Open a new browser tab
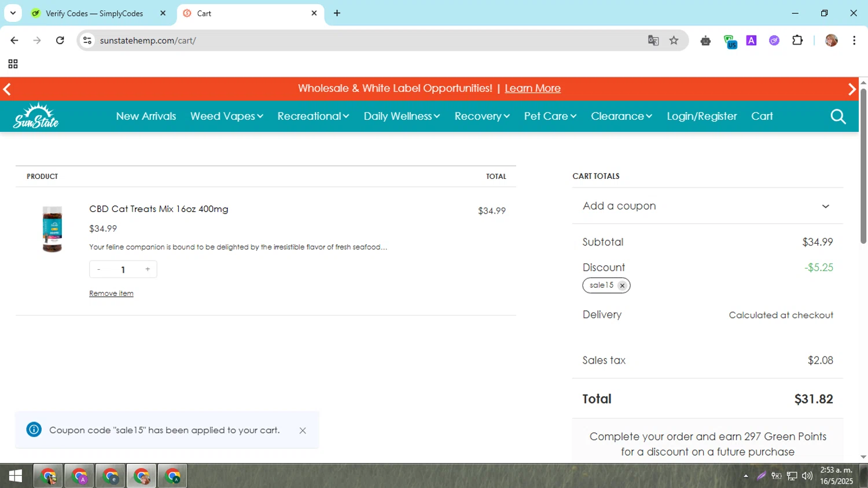868x488 pixels. [x=337, y=13]
